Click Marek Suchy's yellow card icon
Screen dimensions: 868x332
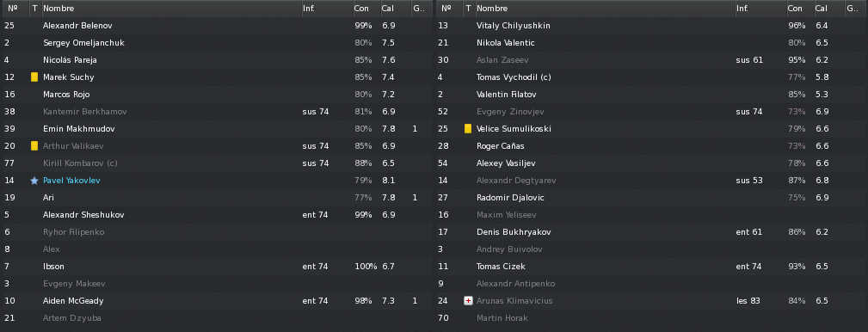(34, 77)
